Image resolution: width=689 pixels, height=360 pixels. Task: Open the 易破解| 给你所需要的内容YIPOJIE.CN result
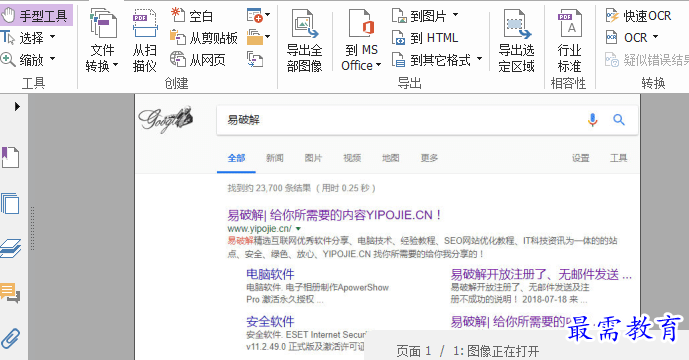tap(334, 215)
